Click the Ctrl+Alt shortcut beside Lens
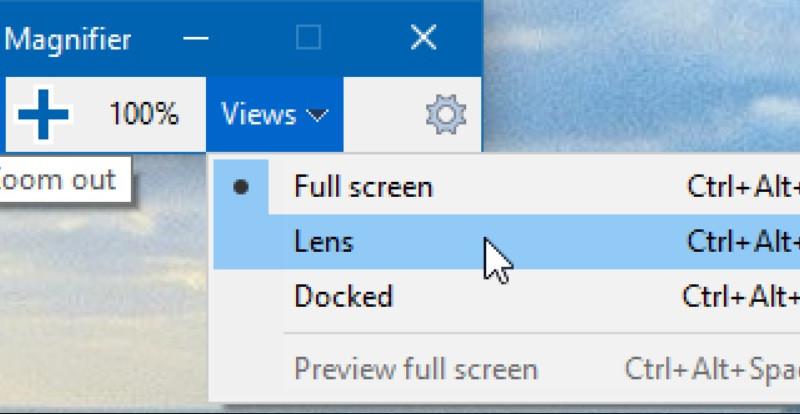Viewport: 800px width, 414px height. [x=743, y=241]
